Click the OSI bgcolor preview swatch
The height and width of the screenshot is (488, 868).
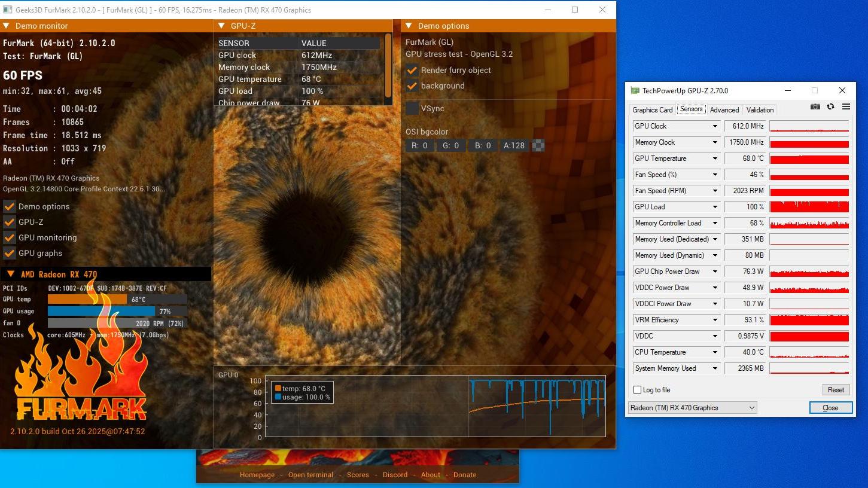[538, 145]
